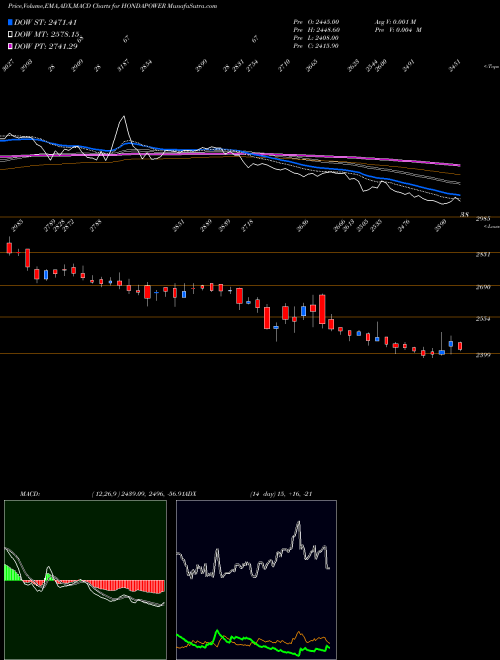Viewport: 500px width, 660px height.
Task: Click the tall red candle near the 2690 line
Action: 322,309
